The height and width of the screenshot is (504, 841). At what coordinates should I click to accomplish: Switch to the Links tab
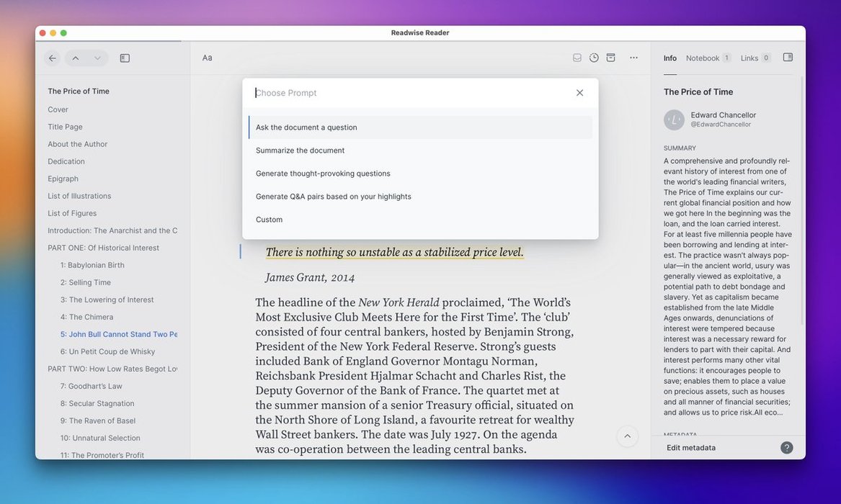[755, 58]
